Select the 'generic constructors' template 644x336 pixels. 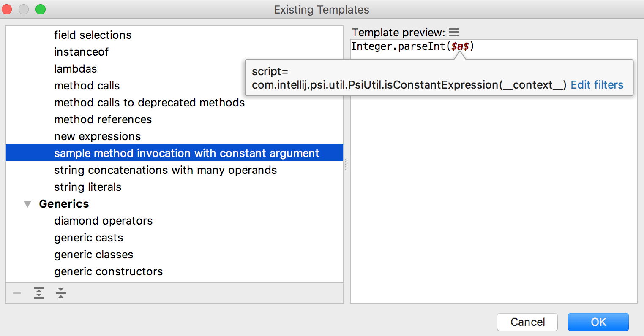[x=108, y=271]
